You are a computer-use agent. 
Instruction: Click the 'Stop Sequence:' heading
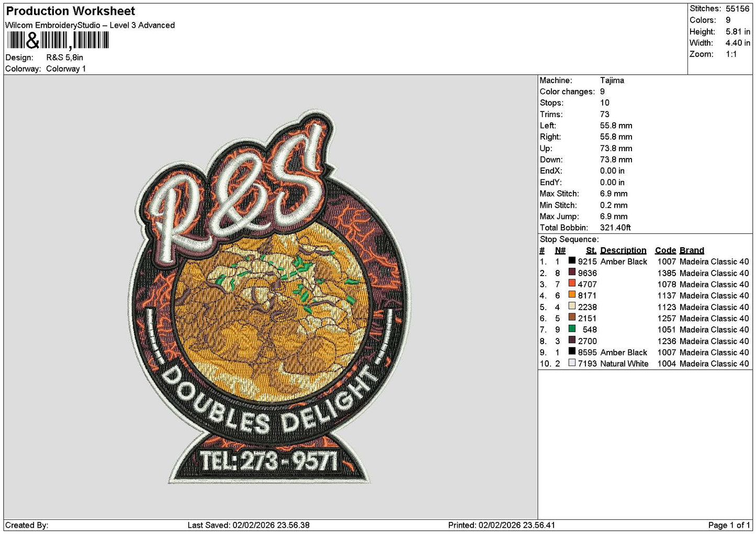point(569,240)
